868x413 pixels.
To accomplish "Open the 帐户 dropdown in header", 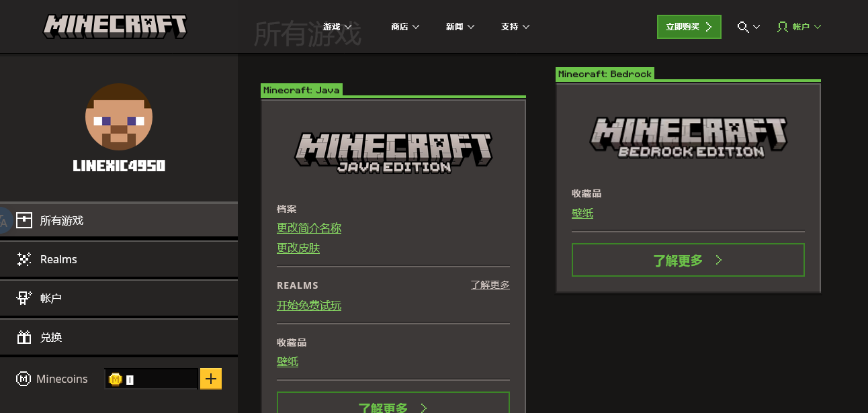I will (799, 27).
